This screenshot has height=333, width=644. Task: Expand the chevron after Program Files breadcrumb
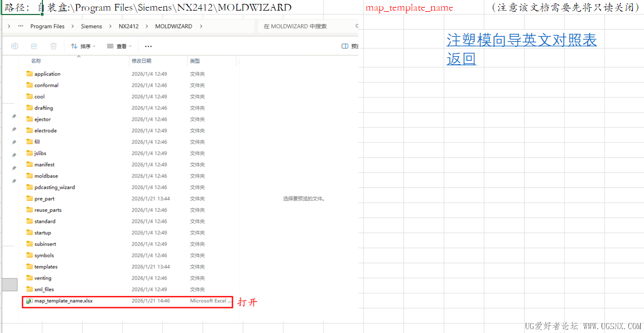(x=73, y=26)
